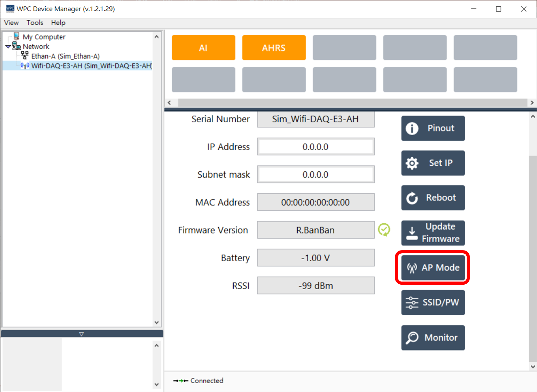
Task: Launch the Monitor tool
Action: point(433,337)
